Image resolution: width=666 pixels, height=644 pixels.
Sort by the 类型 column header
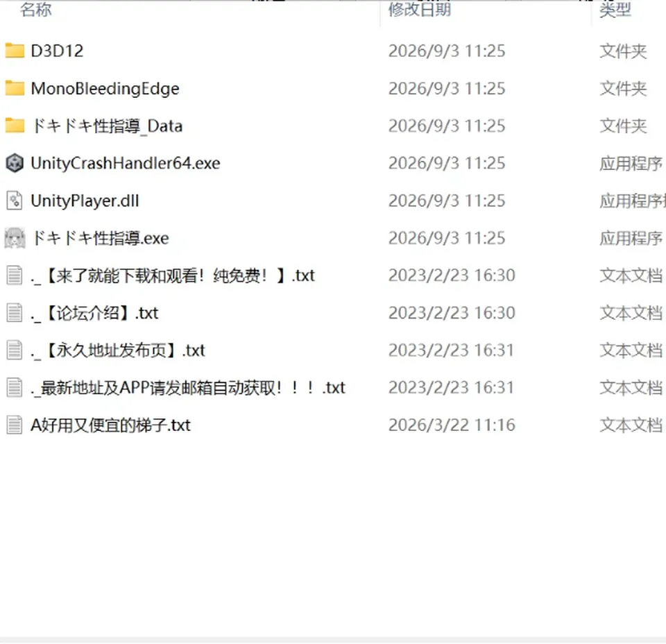[x=615, y=9]
